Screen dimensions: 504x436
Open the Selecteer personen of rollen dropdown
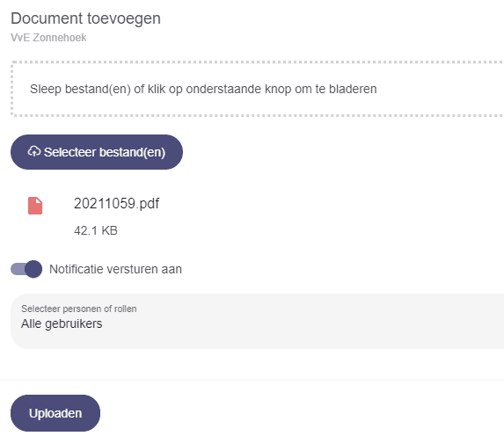(257, 321)
